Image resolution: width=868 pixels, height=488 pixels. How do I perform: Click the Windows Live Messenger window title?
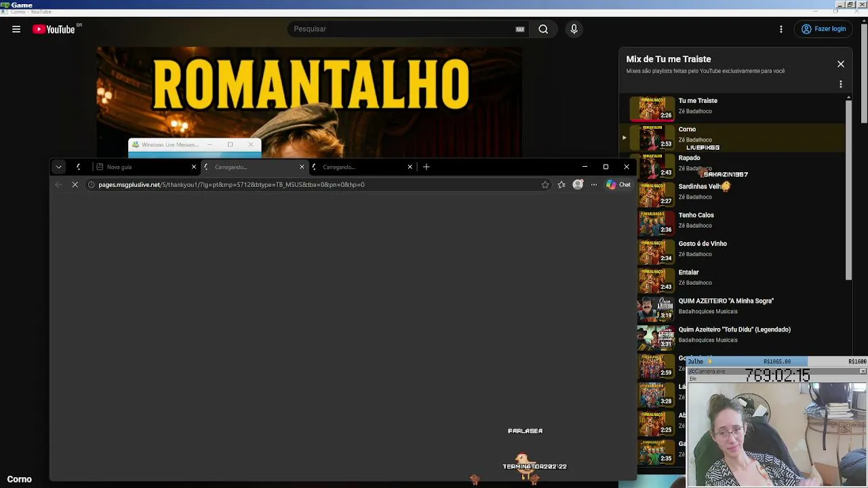click(x=170, y=144)
